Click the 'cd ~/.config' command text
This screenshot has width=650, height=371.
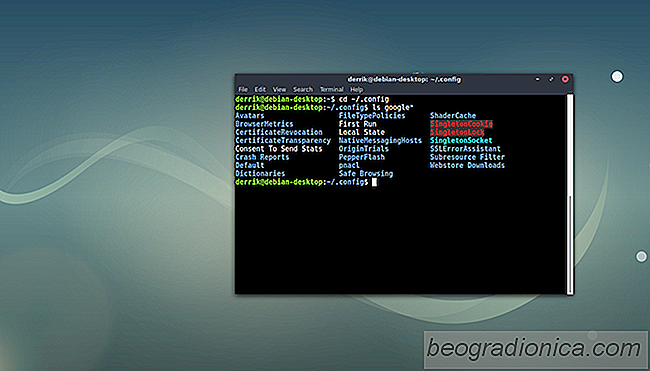(364, 99)
